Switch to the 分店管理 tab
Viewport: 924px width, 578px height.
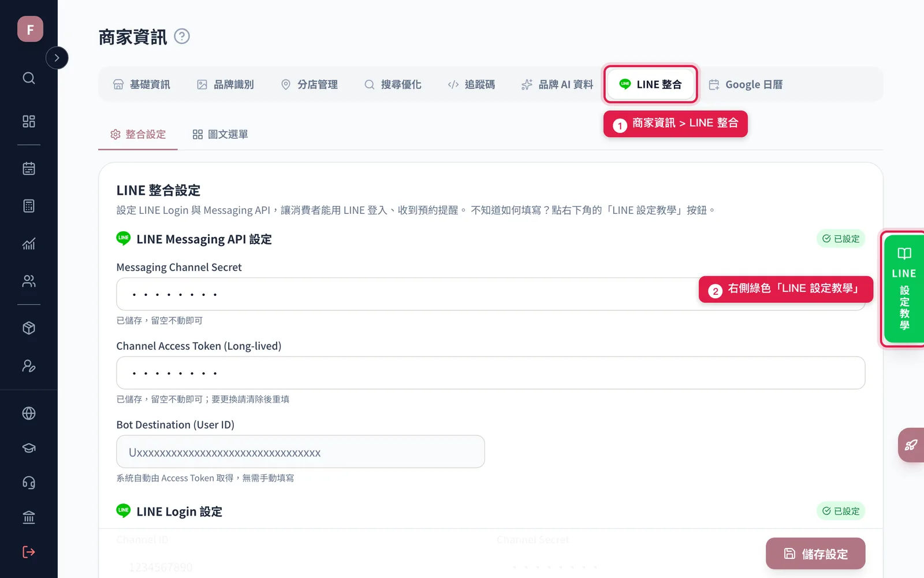(x=309, y=84)
